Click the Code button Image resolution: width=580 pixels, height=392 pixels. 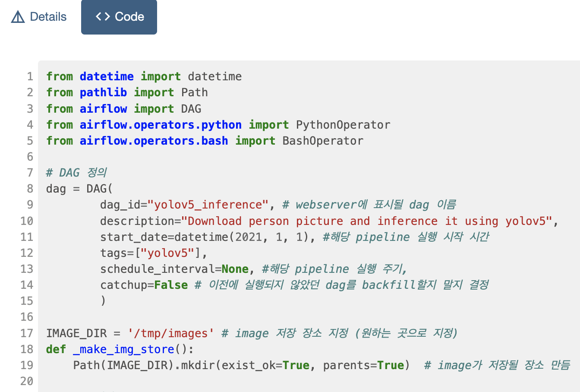coord(119,17)
